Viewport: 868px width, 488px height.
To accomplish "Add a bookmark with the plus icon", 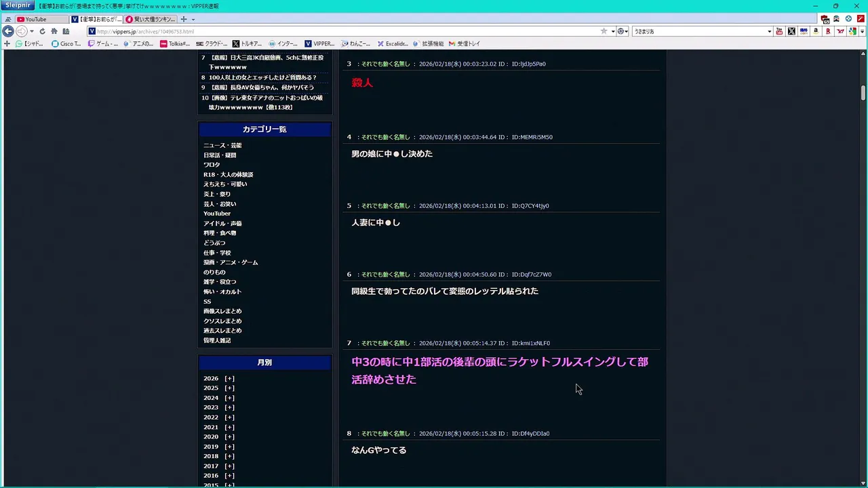I will pos(7,43).
